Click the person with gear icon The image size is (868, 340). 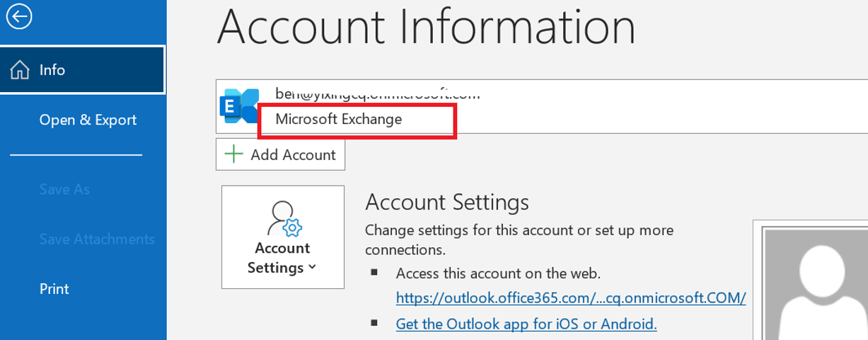point(284,218)
